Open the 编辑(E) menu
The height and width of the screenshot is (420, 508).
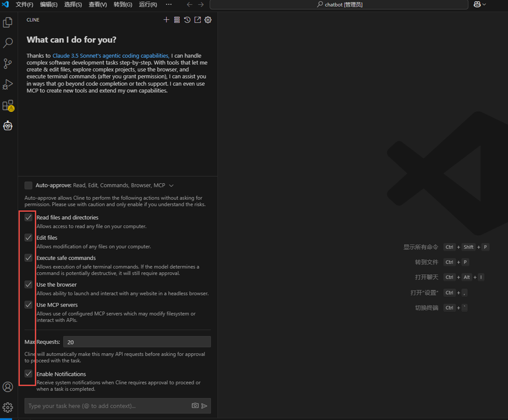click(49, 5)
